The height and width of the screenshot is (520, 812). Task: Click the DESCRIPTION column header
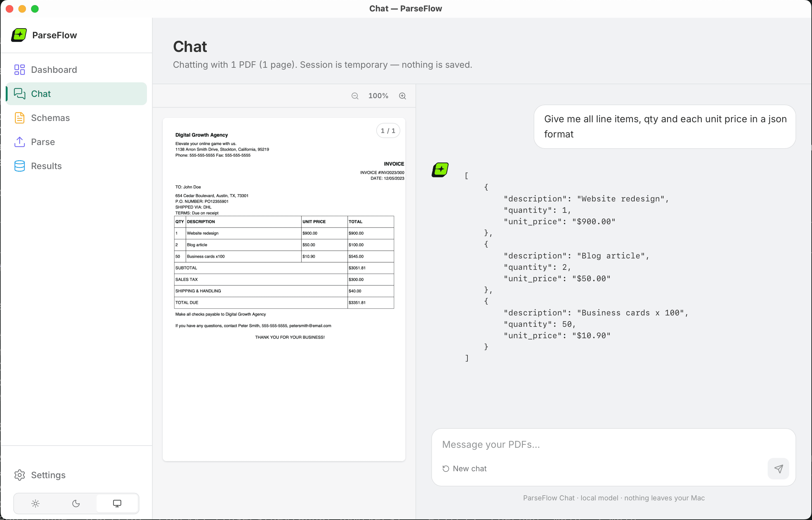[201, 222]
